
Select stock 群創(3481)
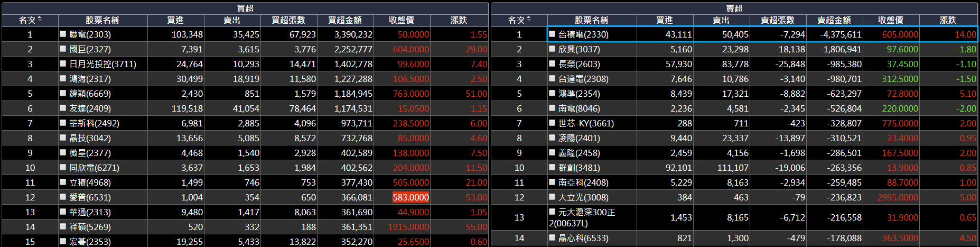pyautogui.click(x=580, y=168)
